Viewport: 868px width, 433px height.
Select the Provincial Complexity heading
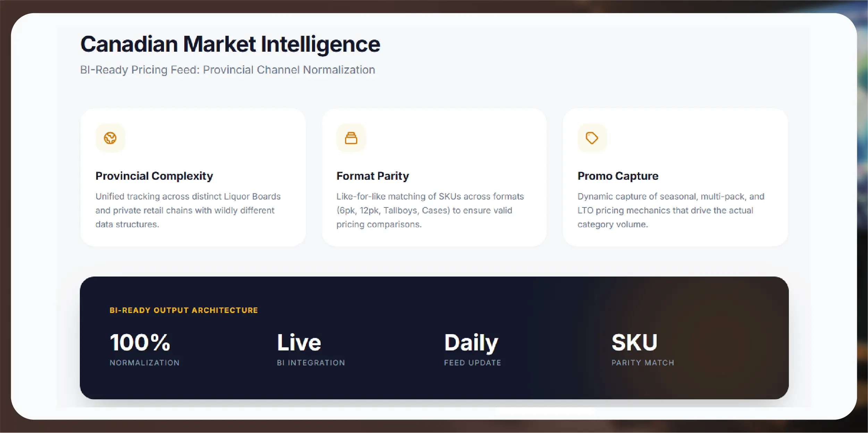click(154, 176)
